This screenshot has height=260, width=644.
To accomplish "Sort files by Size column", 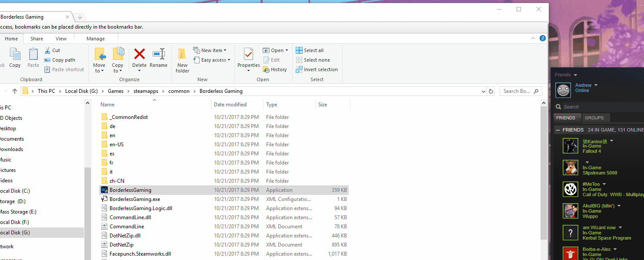I will 333,105.
